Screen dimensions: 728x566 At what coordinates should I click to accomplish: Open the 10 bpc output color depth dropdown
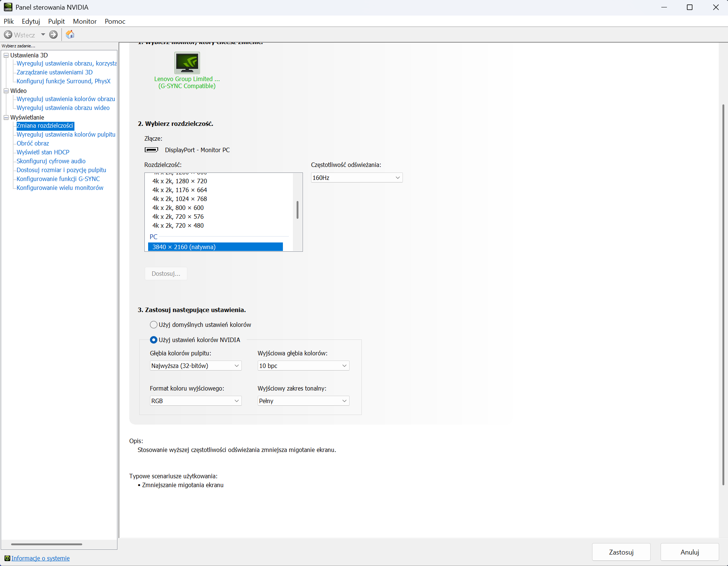[303, 366]
